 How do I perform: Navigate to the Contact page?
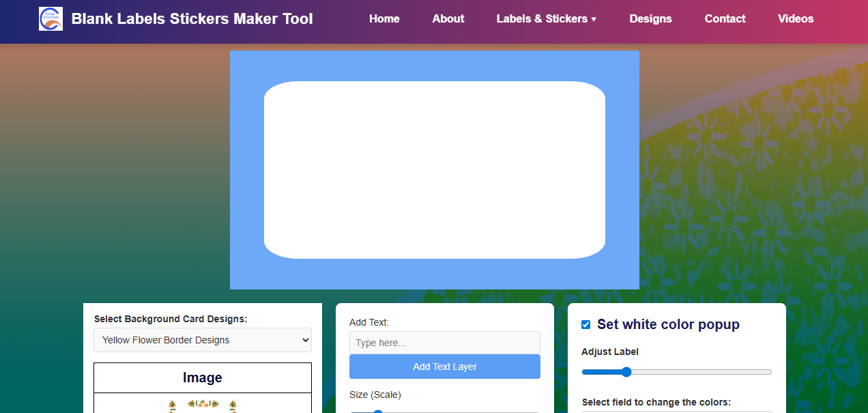click(x=725, y=19)
